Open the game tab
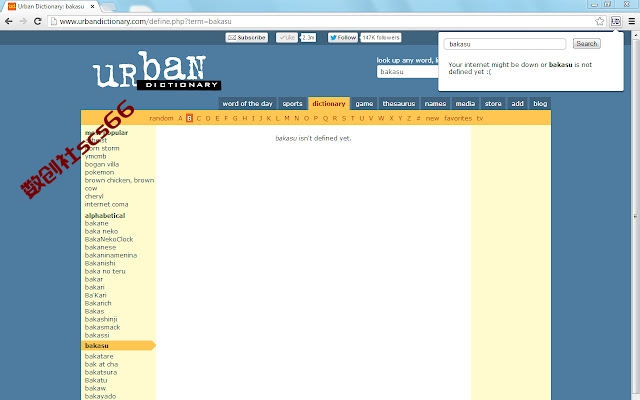640x400 pixels. point(364,104)
